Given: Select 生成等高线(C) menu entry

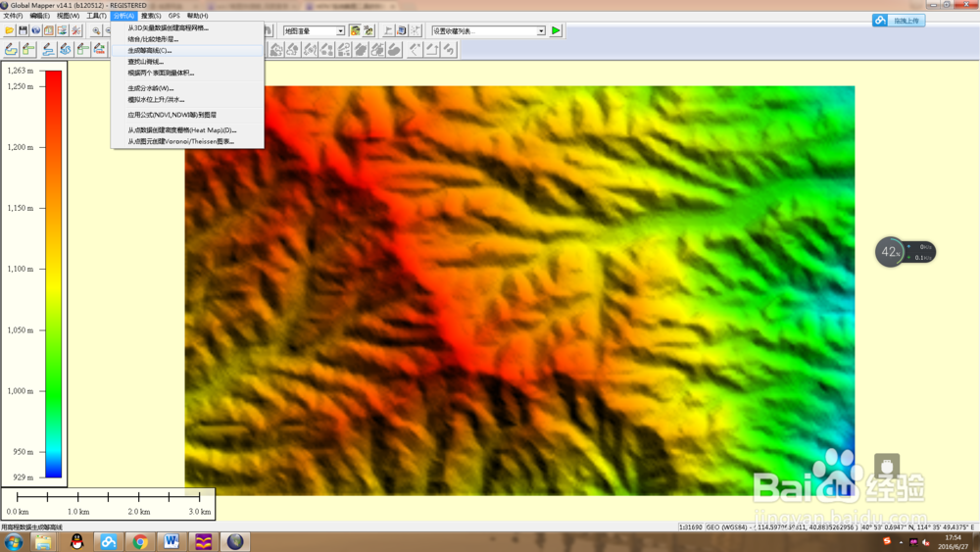Looking at the screenshot, I should [x=187, y=51].
